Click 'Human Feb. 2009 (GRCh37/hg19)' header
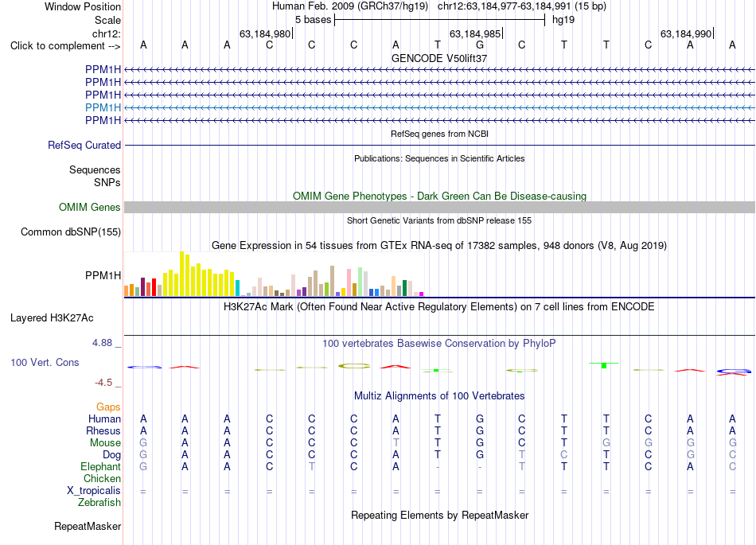756x545 pixels. tap(350, 6)
